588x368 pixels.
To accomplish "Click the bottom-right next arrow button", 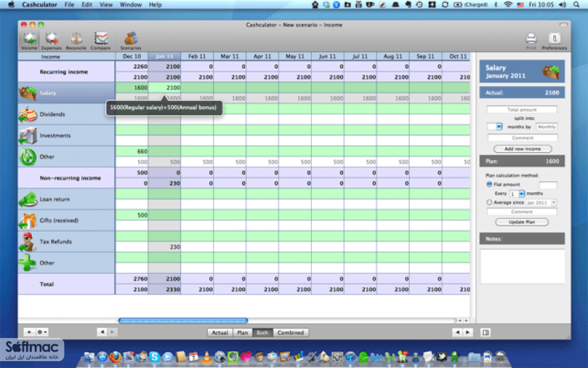I will [468, 333].
